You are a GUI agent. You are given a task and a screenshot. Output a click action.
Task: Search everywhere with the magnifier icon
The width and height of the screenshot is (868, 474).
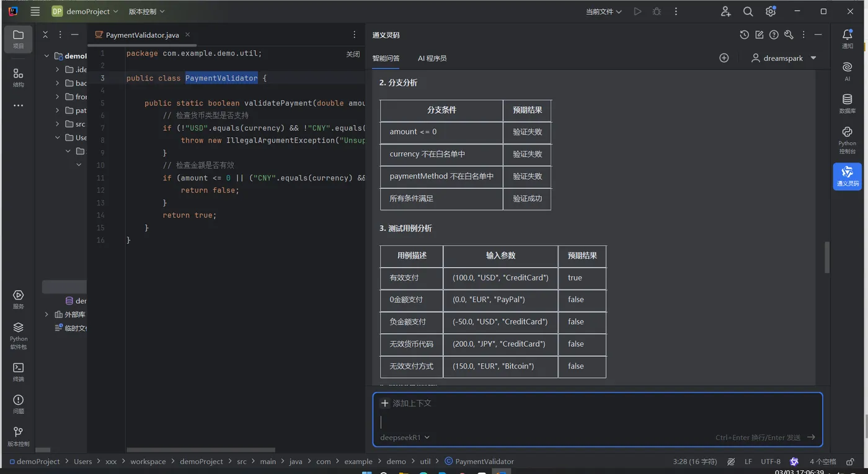[748, 11]
